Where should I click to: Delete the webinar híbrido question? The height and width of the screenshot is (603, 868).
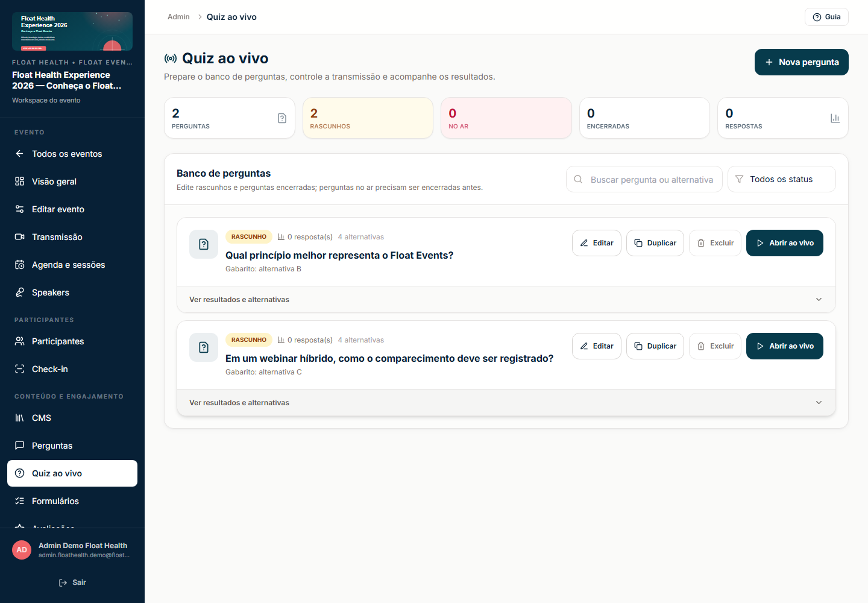click(715, 346)
